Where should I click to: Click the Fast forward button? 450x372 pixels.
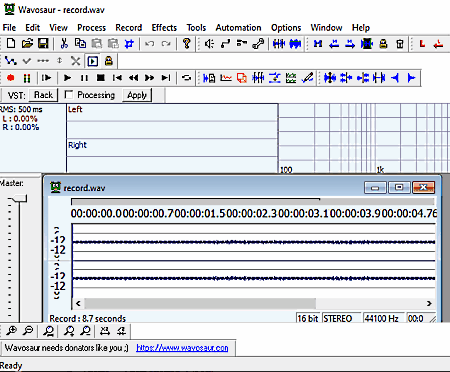click(149, 78)
